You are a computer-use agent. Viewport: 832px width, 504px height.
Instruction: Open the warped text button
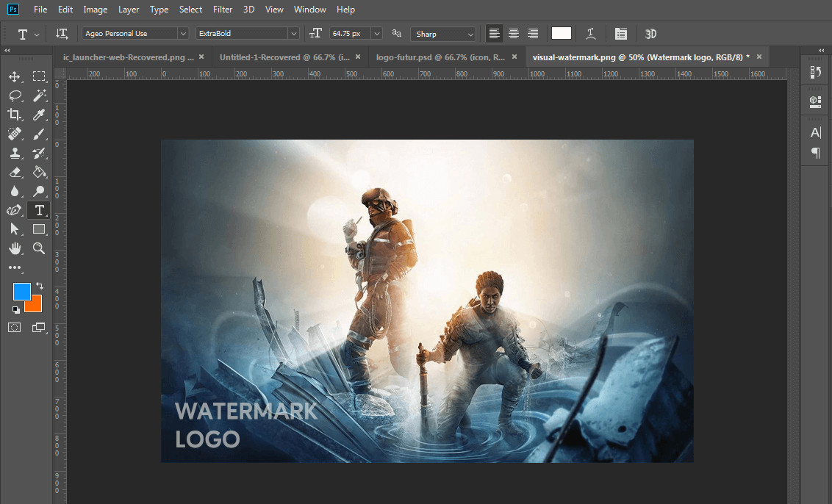pyautogui.click(x=590, y=34)
